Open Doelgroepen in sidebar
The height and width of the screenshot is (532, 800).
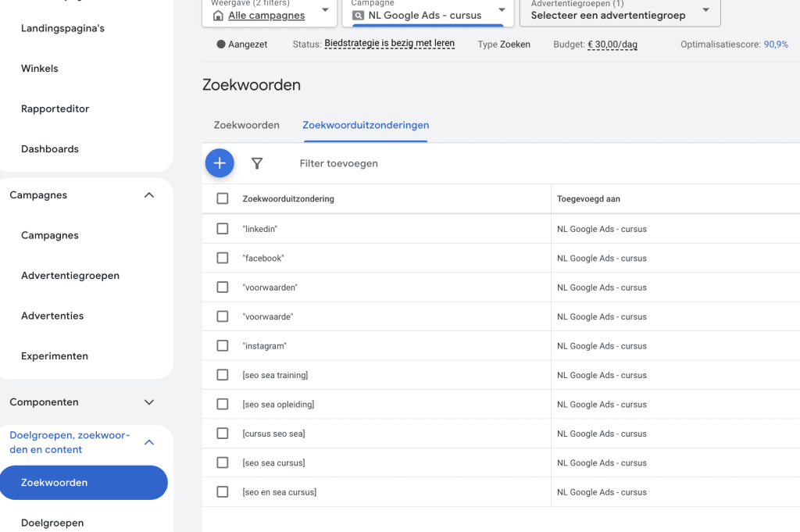[x=52, y=523]
